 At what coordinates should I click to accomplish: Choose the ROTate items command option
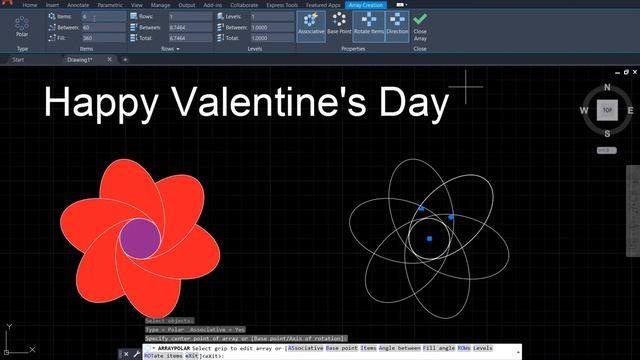164,356
